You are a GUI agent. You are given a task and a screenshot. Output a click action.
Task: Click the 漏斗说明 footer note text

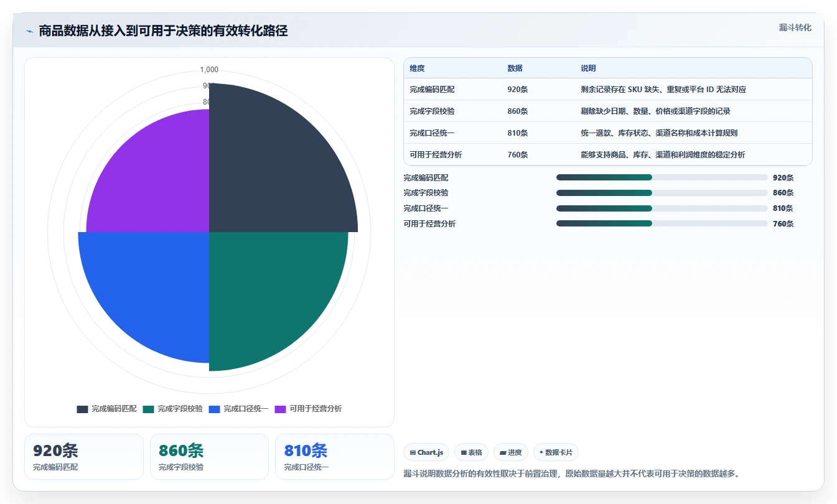pos(572,474)
